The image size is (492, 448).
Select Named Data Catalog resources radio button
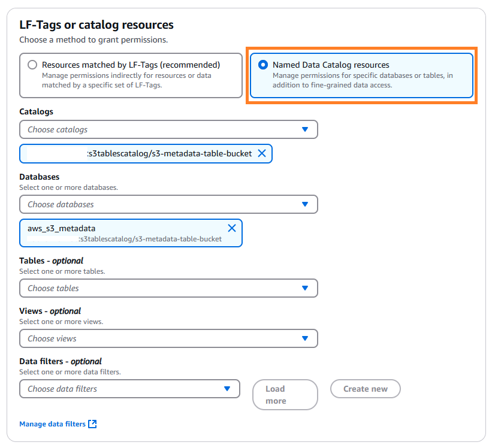[262, 65]
